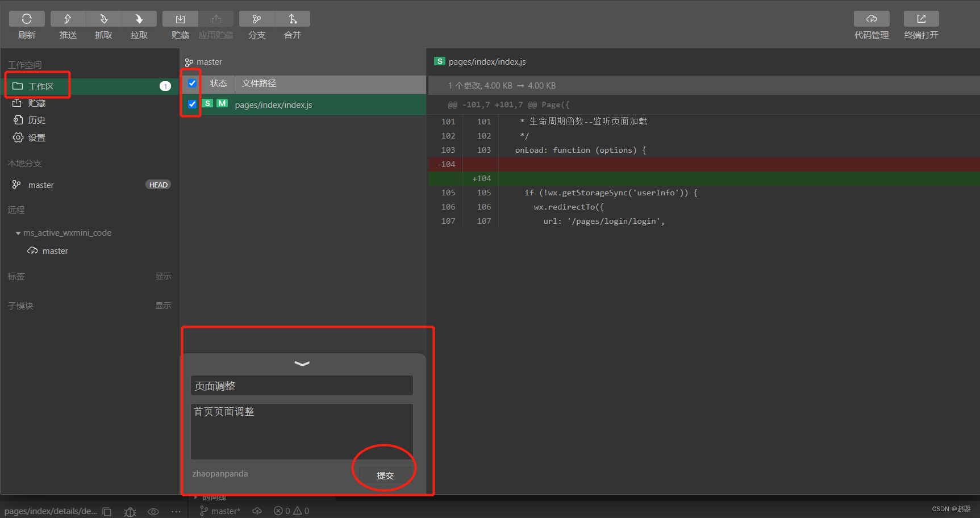Click the added line +104 in diff
980x518 pixels.
click(704, 178)
